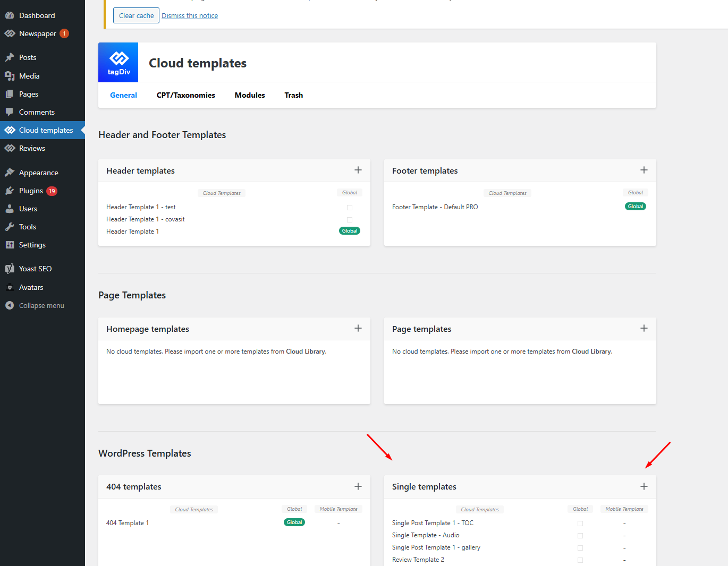
Task: Set Single Post Template 1 - gallery global
Action: 580,548
